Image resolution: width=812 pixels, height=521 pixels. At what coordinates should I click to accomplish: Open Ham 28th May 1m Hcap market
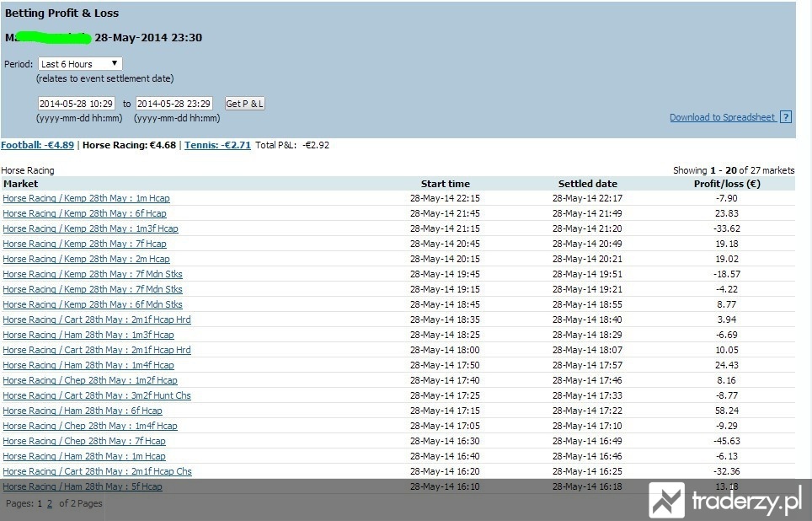coord(84,456)
